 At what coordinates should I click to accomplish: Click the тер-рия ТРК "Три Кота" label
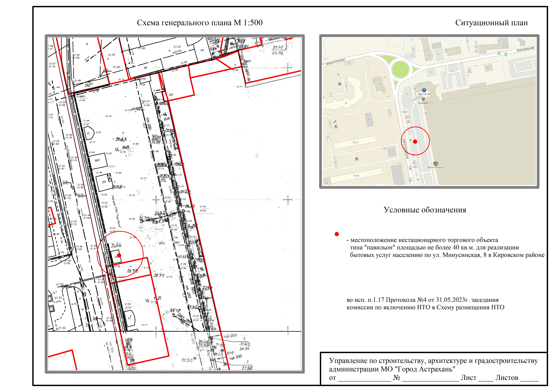(116, 211)
